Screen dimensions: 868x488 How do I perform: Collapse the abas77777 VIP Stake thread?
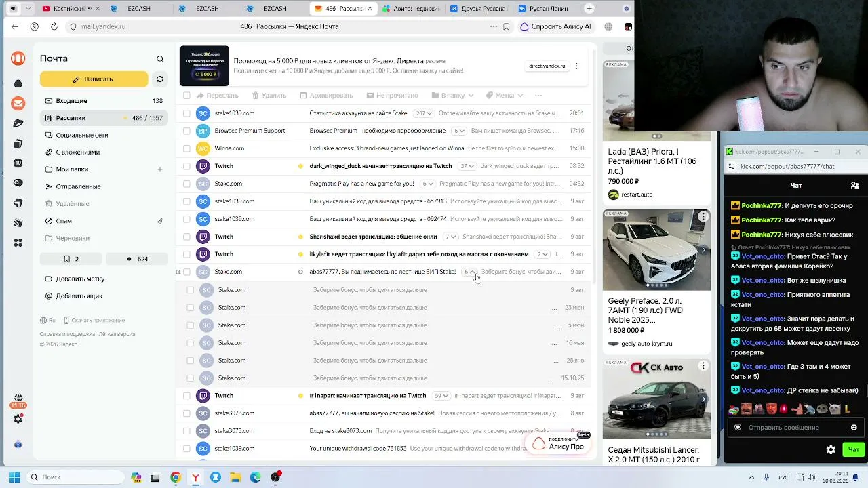click(469, 272)
